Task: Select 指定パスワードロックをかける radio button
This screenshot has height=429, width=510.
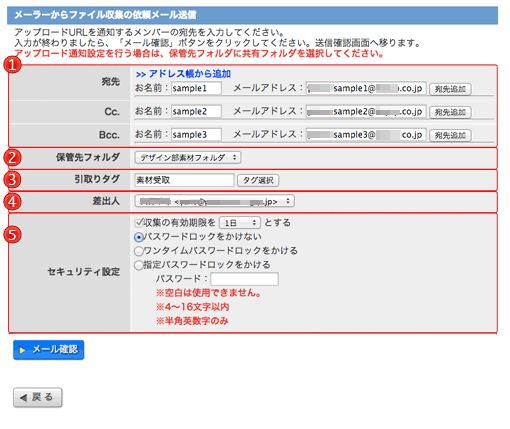Action: pyautogui.click(x=139, y=265)
